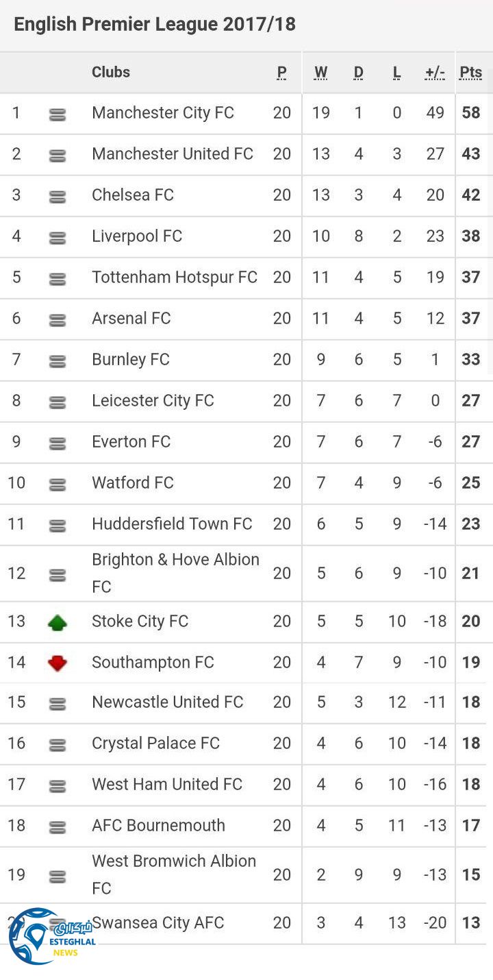The image size is (493, 980).
Task: Click no-change icon next to Manchester City
Action: point(58,114)
